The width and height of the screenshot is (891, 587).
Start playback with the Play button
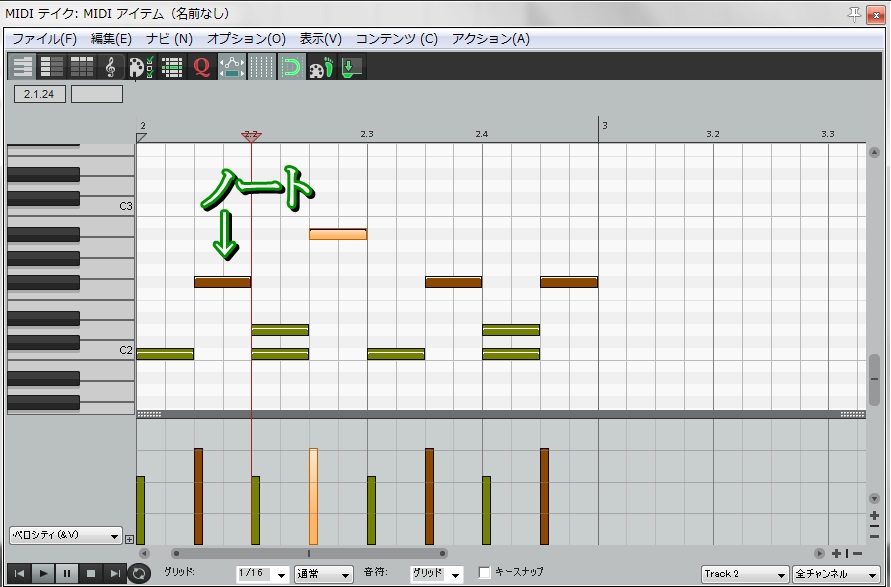(x=43, y=573)
